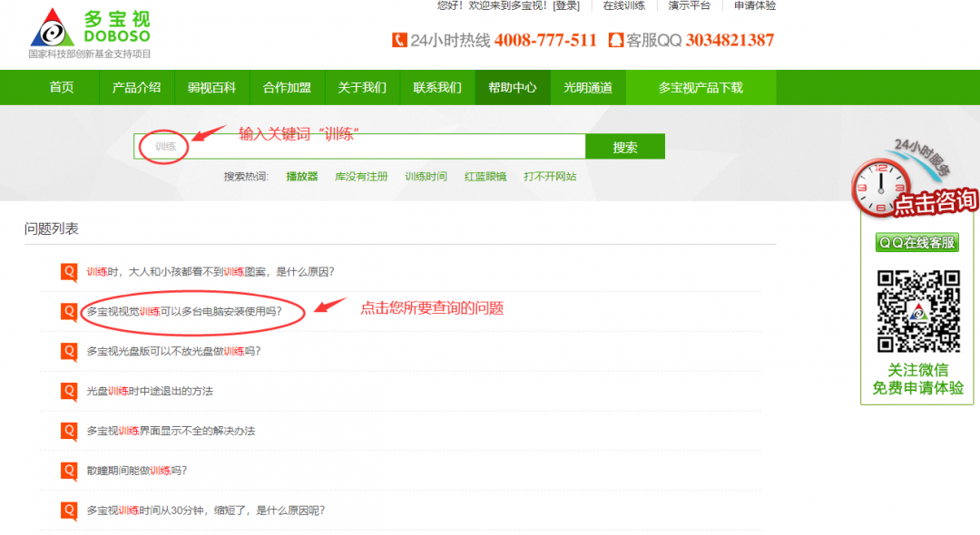Viewport: 980px width, 535px height.
Task: Open question 光盘训练时中途退出的方法
Action: [150, 392]
